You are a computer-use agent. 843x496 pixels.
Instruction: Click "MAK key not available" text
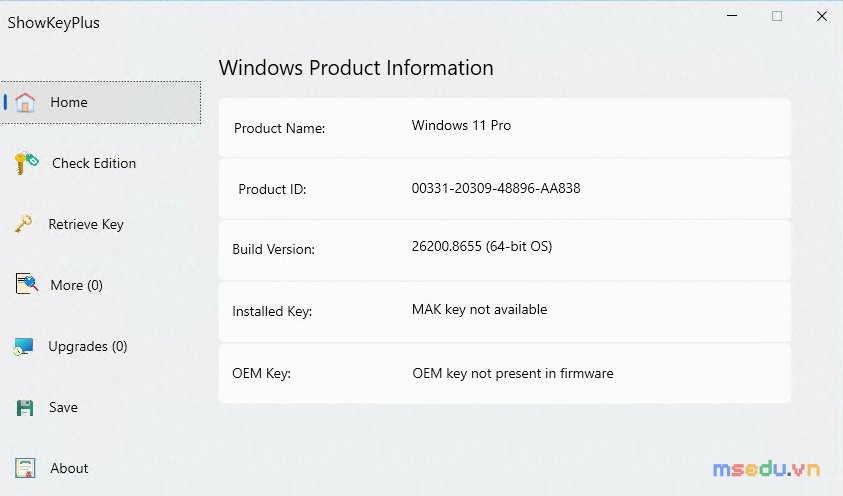point(480,310)
